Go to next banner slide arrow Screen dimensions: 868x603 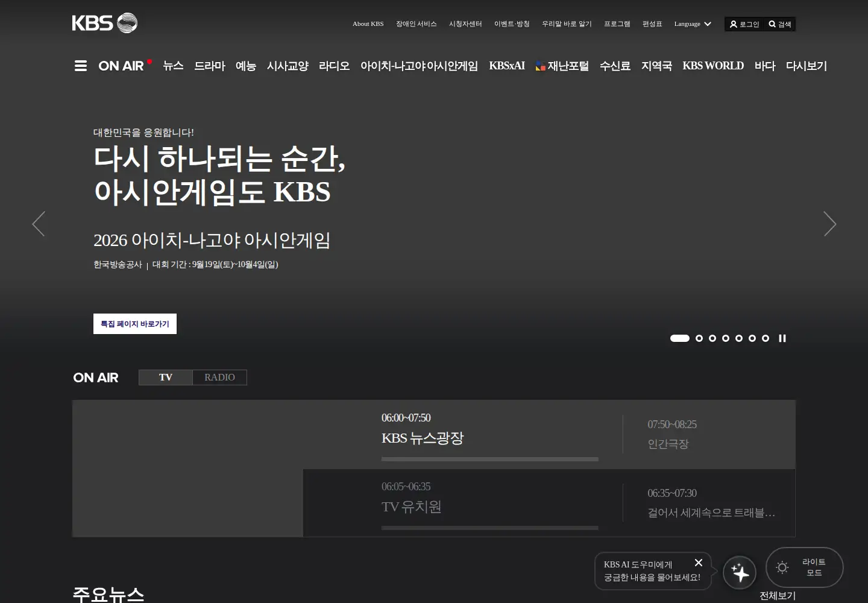[830, 224]
